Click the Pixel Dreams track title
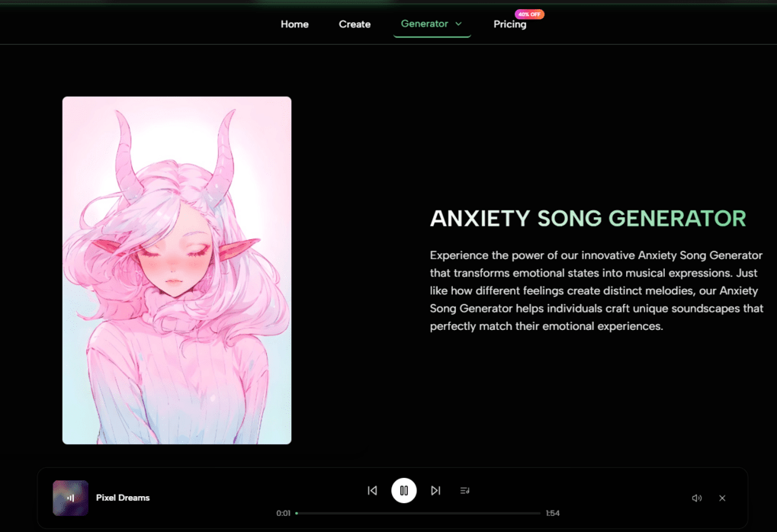 pos(123,497)
